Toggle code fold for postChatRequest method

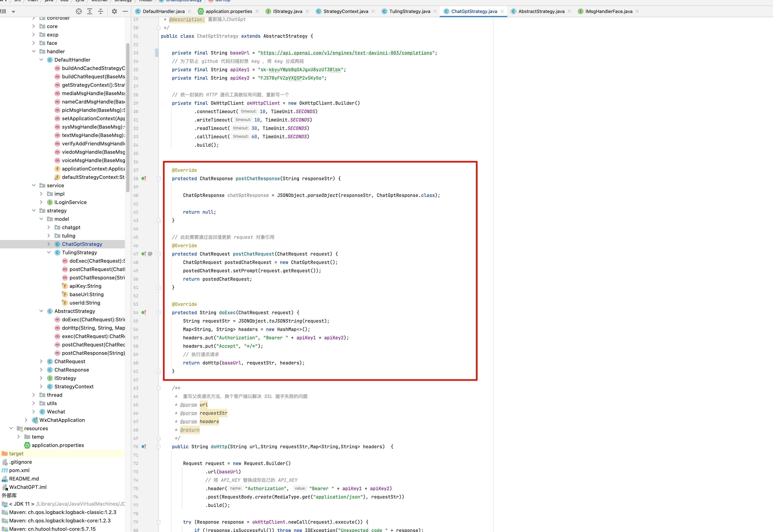pyautogui.click(x=159, y=254)
